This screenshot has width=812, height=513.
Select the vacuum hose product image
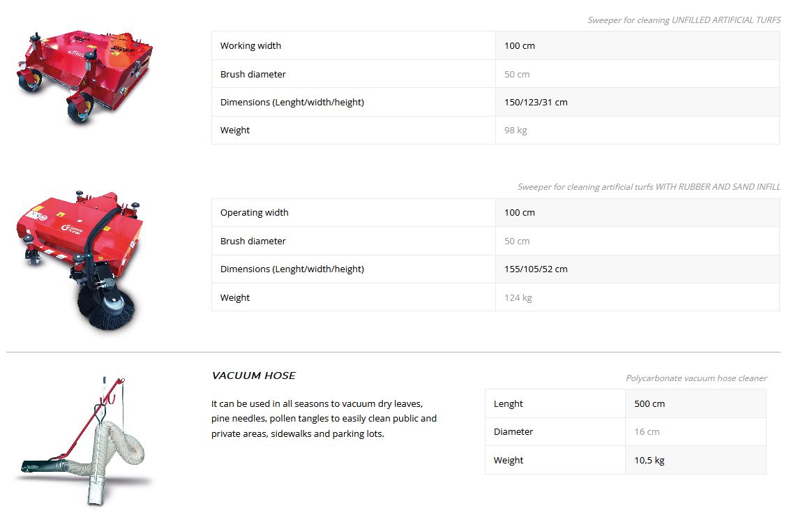84,440
